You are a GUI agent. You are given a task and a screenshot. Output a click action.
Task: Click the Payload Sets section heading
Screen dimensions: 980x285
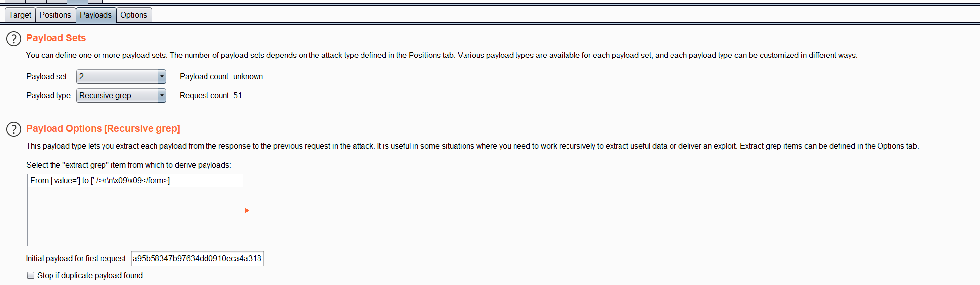point(56,38)
